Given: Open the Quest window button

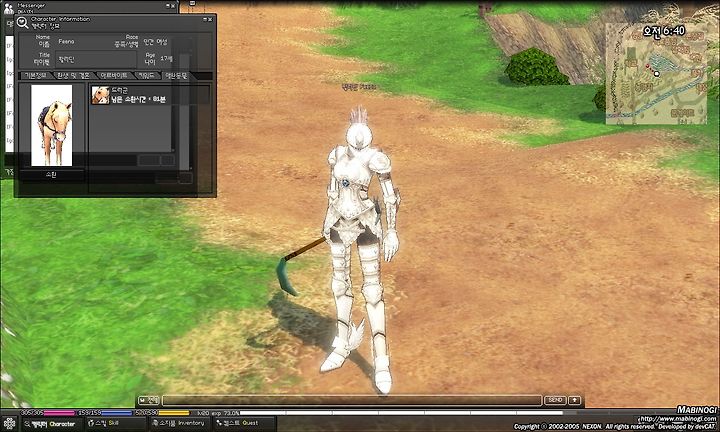Looking at the screenshot, I should (x=244, y=423).
